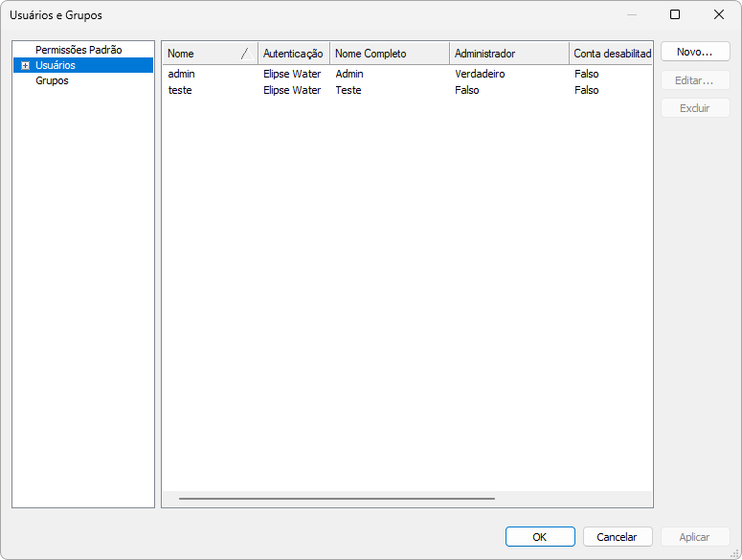Maximize the Usuários e Grupos window

675,14
